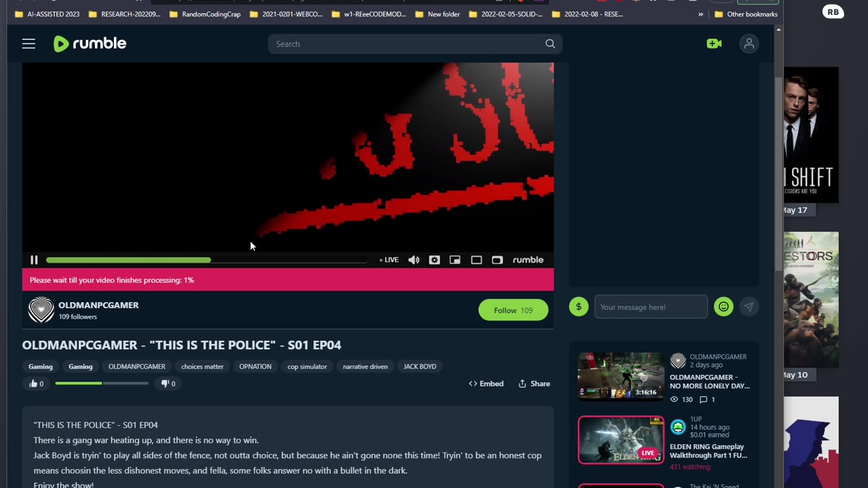Select the cop simulator tag
Image resolution: width=868 pixels, height=488 pixels.
[307, 366]
